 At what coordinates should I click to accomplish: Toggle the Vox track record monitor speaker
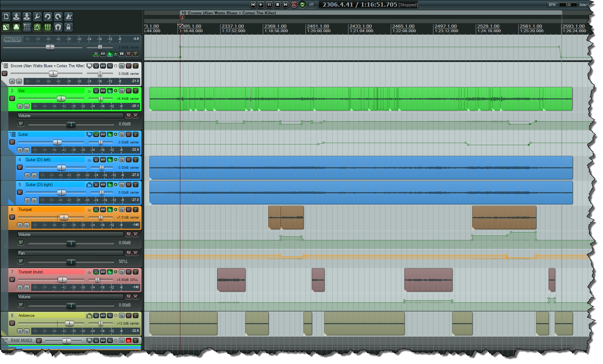[20, 106]
